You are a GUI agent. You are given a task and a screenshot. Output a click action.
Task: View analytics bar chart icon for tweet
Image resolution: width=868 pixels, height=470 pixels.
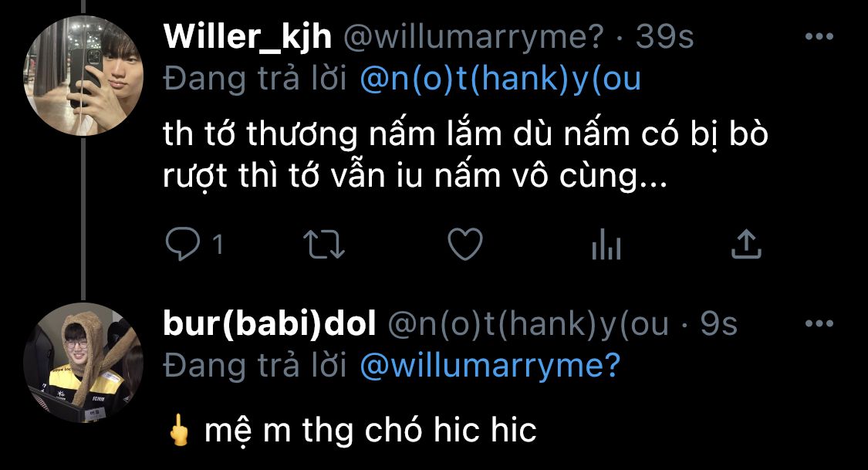click(606, 245)
